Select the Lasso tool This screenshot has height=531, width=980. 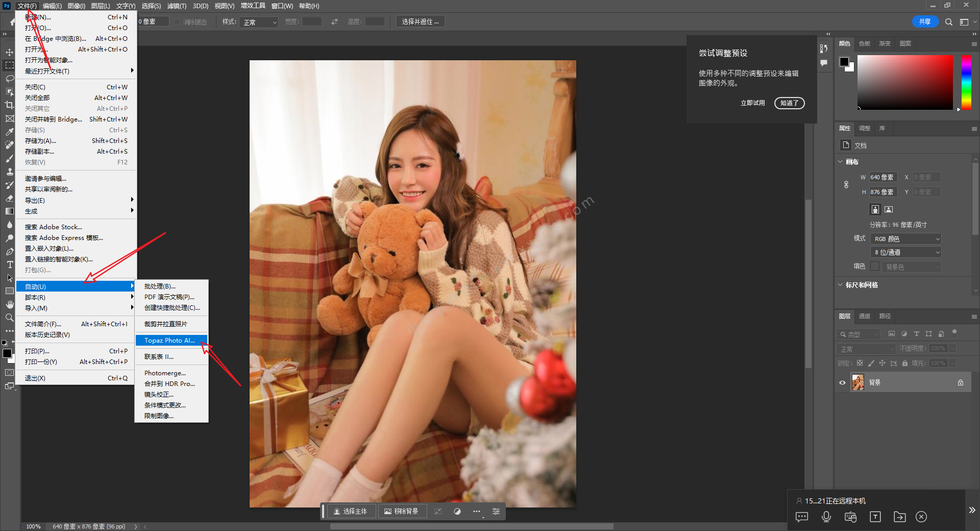point(9,79)
